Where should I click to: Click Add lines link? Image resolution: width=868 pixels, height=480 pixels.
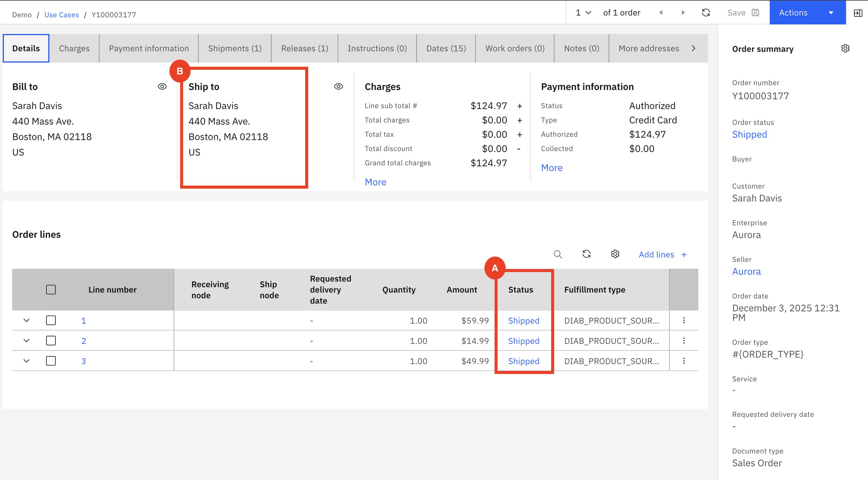pyautogui.click(x=662, y=255)
